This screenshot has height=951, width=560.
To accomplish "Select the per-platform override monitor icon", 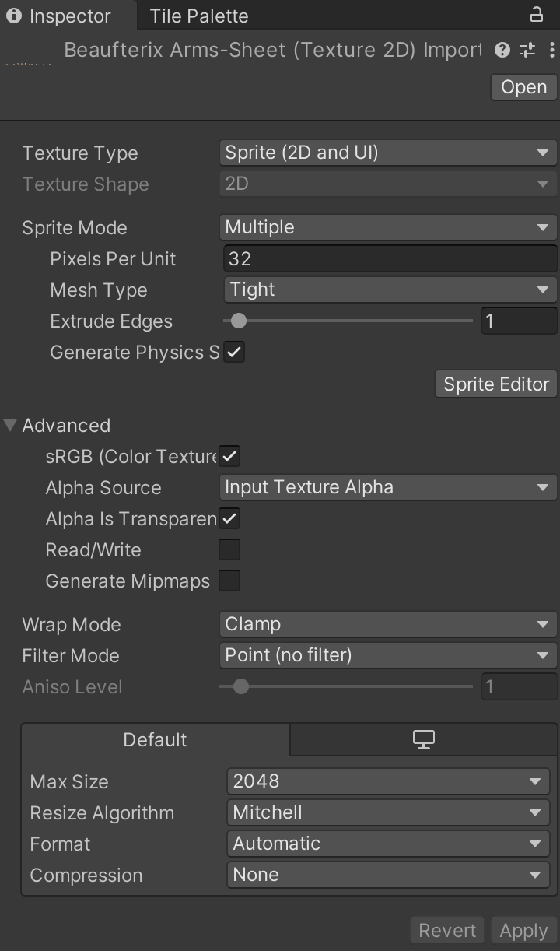I will tap(423, 739).
